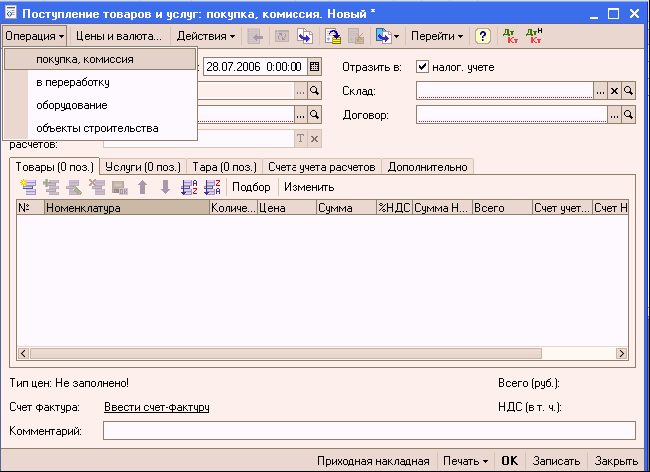Expand the Печать dropdown at the bottom
Viewport: 650px width, 472px height.
468,461
